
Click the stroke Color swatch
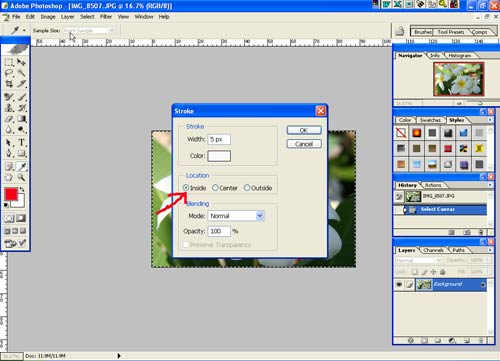click(219, 156)
